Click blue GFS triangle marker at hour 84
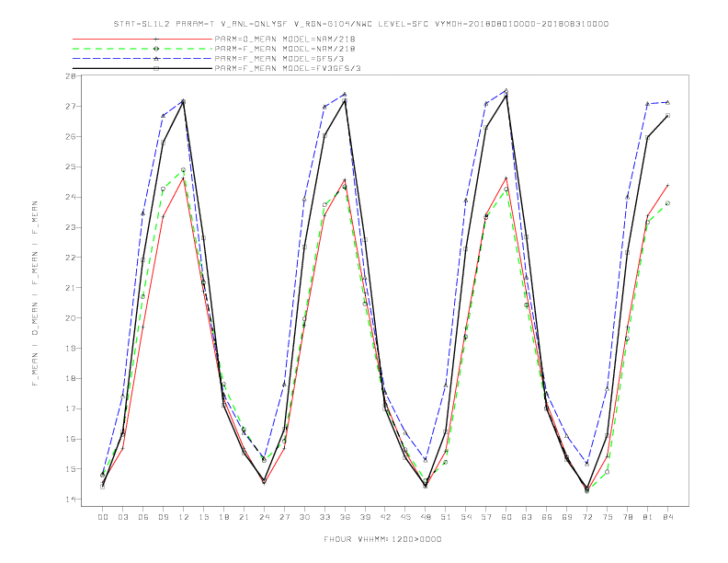This screenshot has width=728, height=563. point(667,102)
